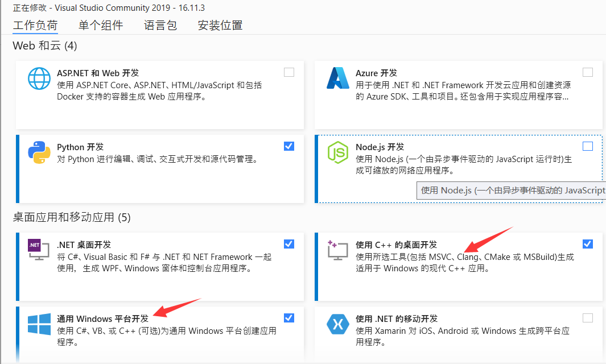
Task: Click the ASP.NET globe icon
Action: 39,78
